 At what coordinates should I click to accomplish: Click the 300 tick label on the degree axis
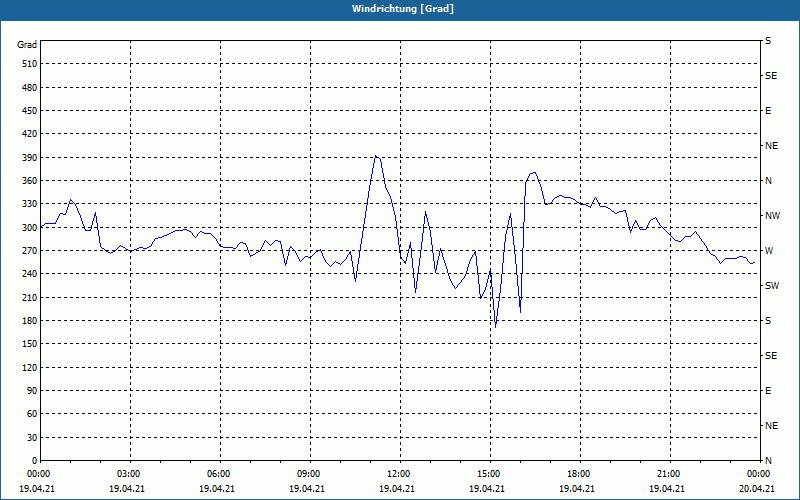tap(30, 228)
